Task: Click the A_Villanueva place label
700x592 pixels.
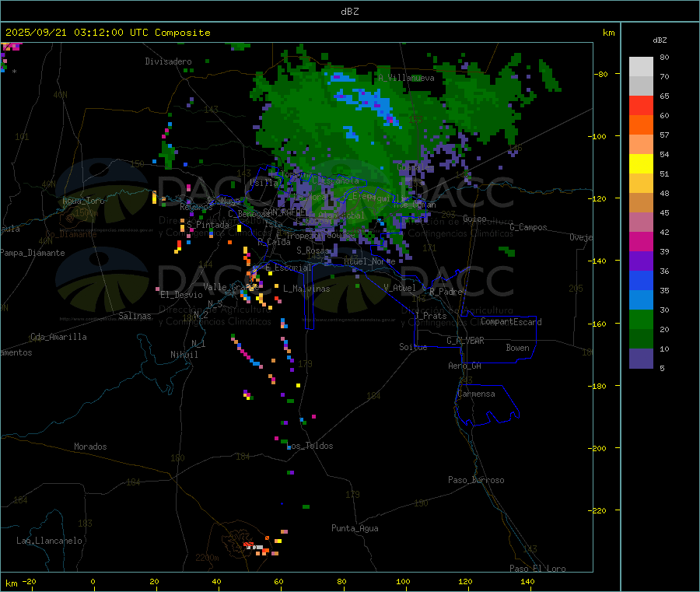Action: 406,78
